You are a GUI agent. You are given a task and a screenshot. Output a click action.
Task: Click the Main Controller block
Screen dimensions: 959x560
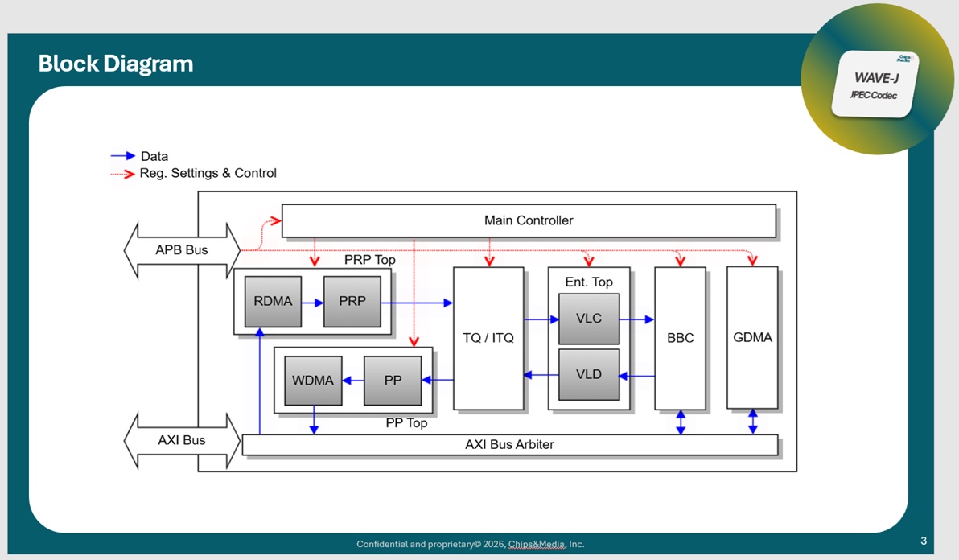[x=529, y=220]
